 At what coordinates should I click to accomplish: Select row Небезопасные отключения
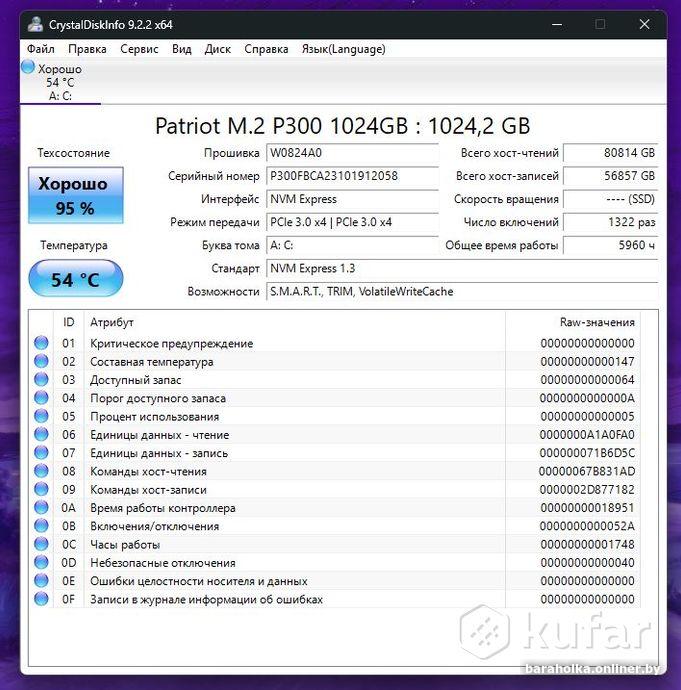335,562
